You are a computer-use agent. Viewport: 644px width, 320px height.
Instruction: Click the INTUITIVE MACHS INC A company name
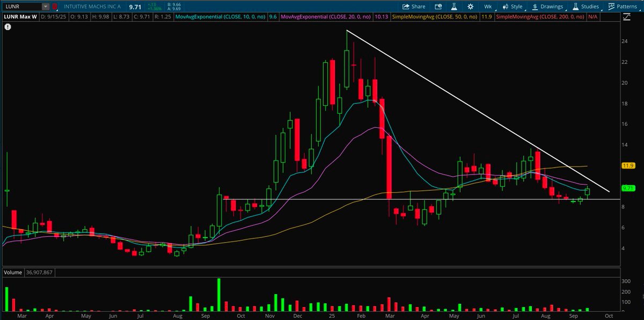(93, 7)
